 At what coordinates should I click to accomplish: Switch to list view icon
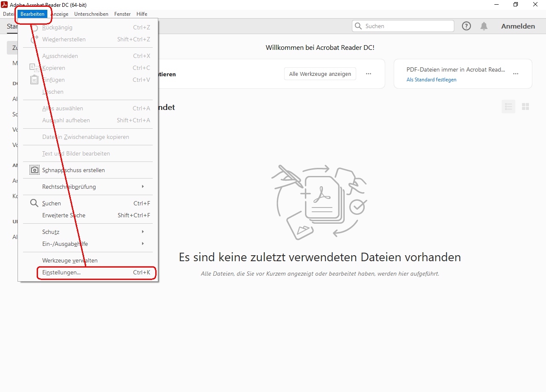coord(508,107)
